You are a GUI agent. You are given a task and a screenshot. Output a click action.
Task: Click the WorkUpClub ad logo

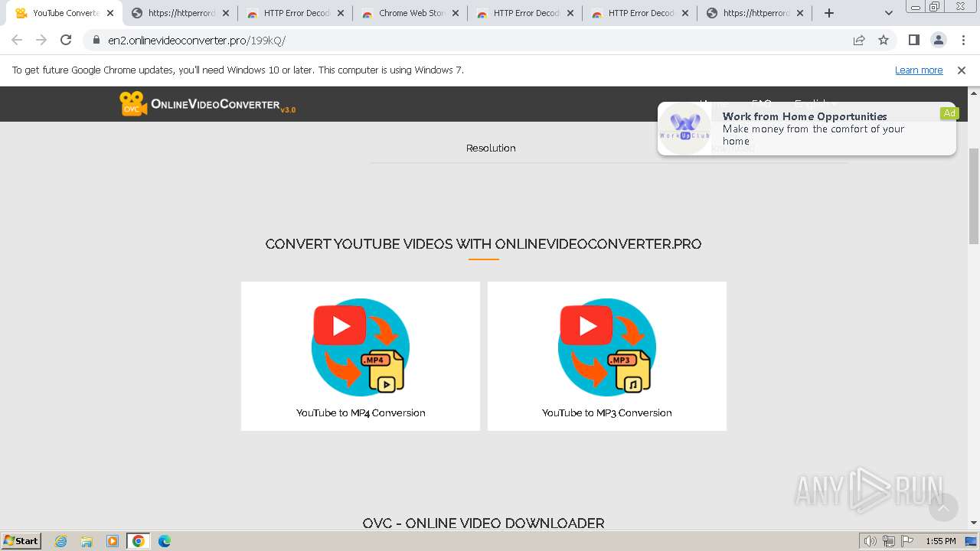tap(685, 129)
